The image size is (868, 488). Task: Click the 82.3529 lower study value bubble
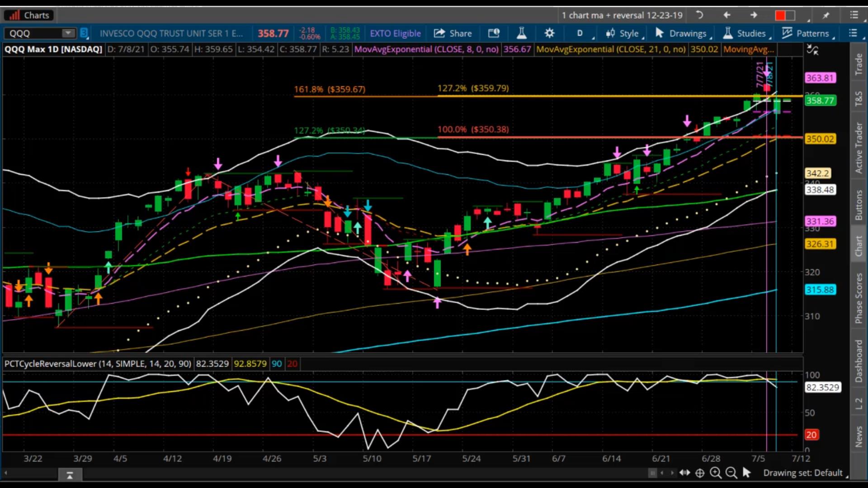(823, 387)
